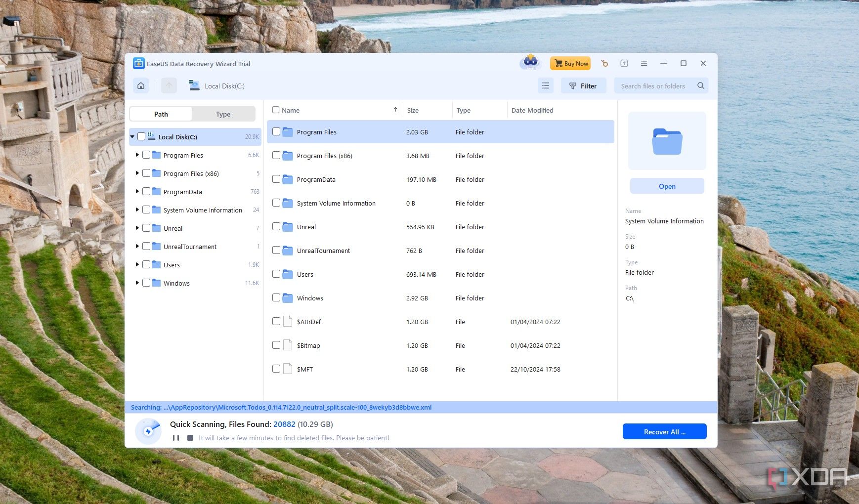Click the Searching status path bar
This screenshot has width=859, height=504.
coord(421,407)
